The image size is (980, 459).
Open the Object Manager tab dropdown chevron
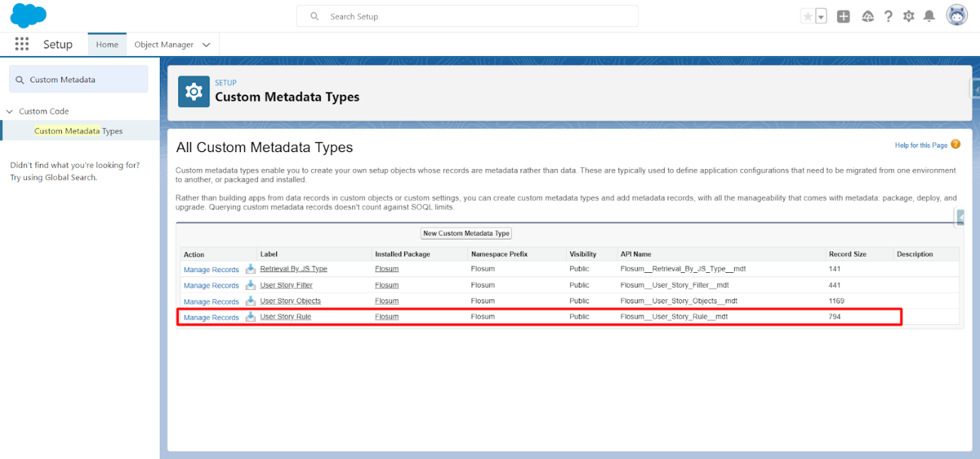point(206,45)
